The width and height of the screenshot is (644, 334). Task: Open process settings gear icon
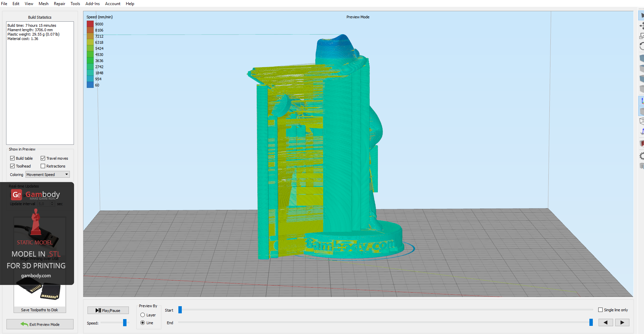642,156
